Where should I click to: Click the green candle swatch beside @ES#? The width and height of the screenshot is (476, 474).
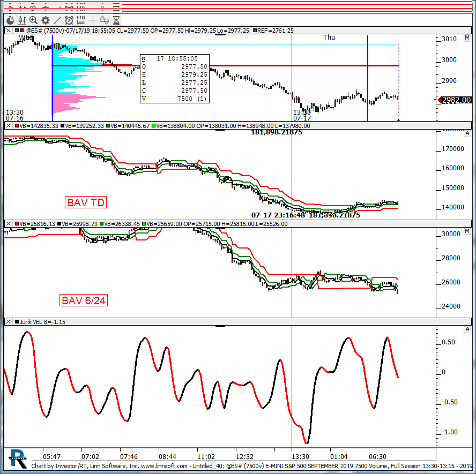[x=17, y=31]
